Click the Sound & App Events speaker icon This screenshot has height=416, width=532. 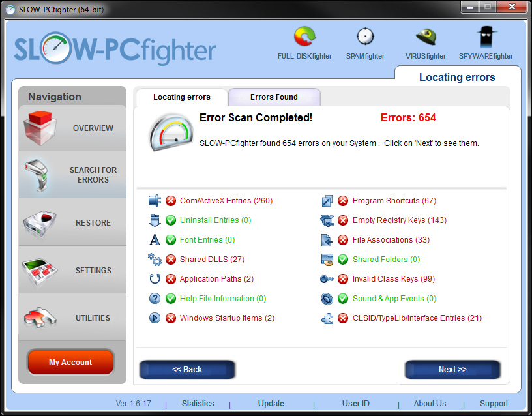tap(327, 299)
